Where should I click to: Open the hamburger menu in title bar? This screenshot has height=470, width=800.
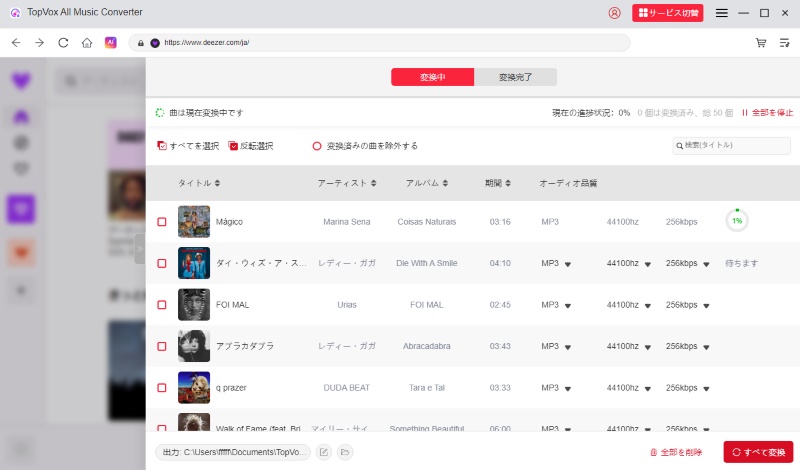point(721,13)
